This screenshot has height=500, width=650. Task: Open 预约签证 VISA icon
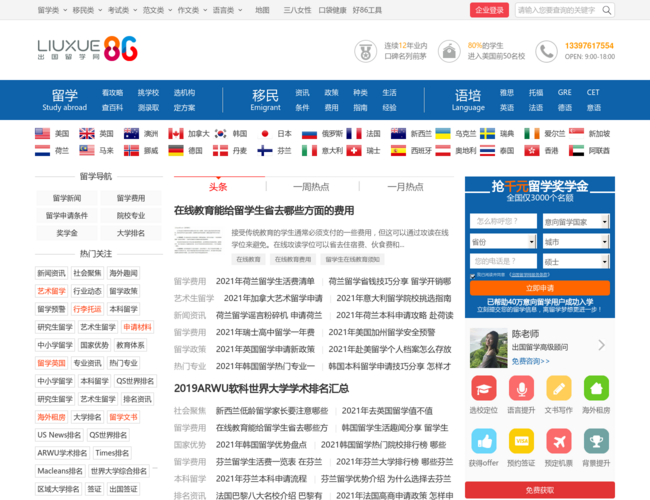pos(521,441)
